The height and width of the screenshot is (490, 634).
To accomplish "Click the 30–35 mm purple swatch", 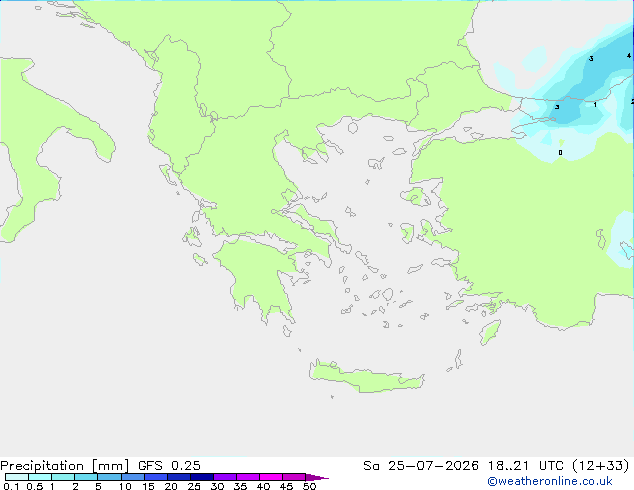I will pos(224,477).
